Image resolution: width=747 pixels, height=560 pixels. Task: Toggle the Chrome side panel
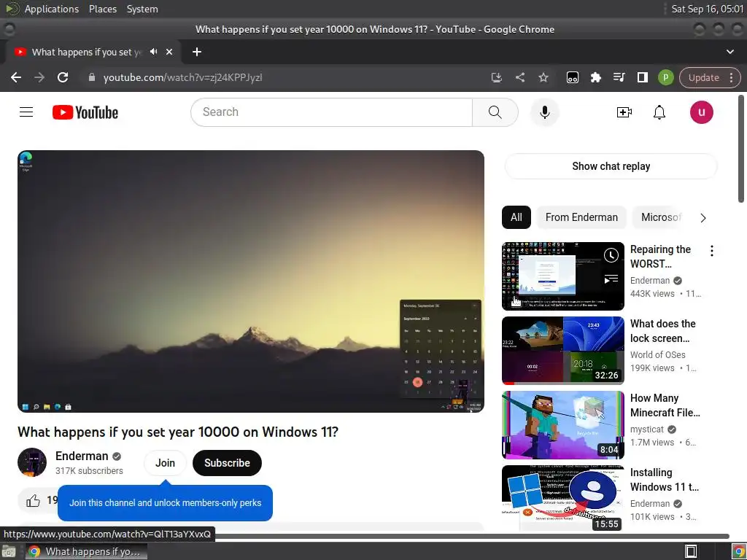click(642, 77)
